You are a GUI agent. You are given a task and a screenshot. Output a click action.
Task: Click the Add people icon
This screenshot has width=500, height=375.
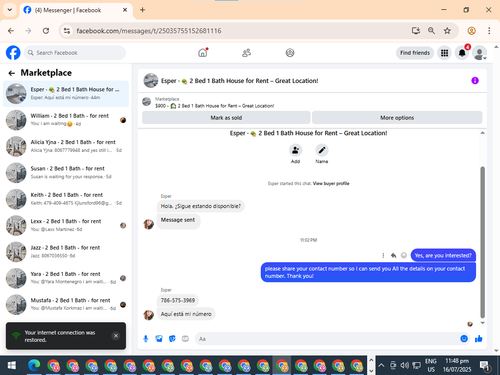(295, 150)
